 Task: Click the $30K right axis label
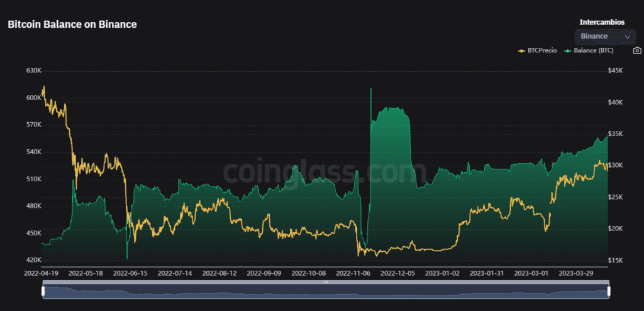click(x=616, y=166)
